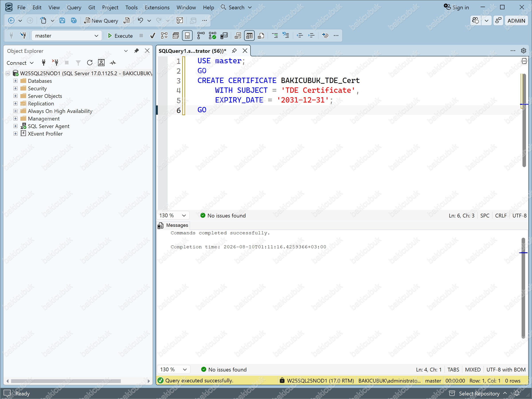This screenshot has width=532, height=399.
Task: Toggle Include Live Query Statistics
Action: 212,36
